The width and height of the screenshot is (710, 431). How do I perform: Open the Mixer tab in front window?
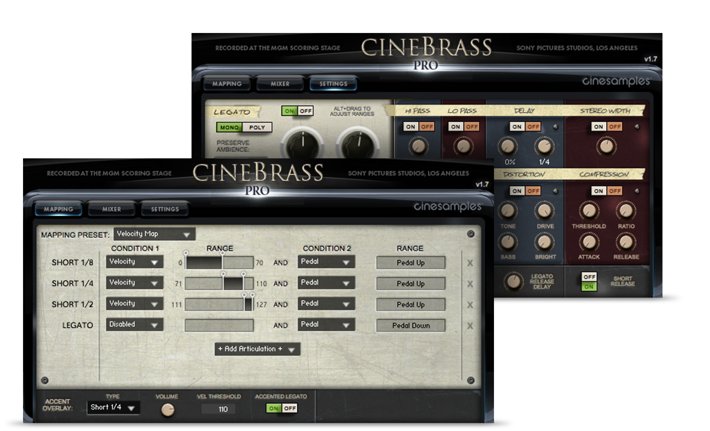111,209
